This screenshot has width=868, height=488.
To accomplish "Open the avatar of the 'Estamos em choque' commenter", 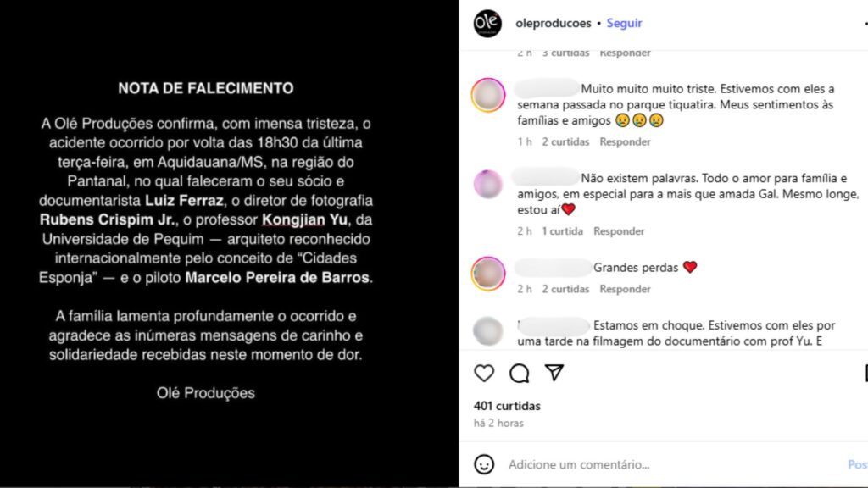I will [x=487, y=331].
